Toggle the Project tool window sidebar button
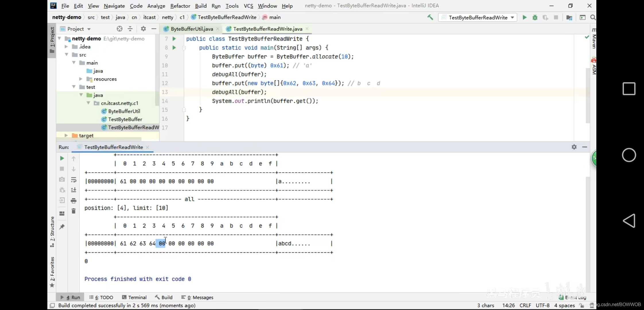 52,40
